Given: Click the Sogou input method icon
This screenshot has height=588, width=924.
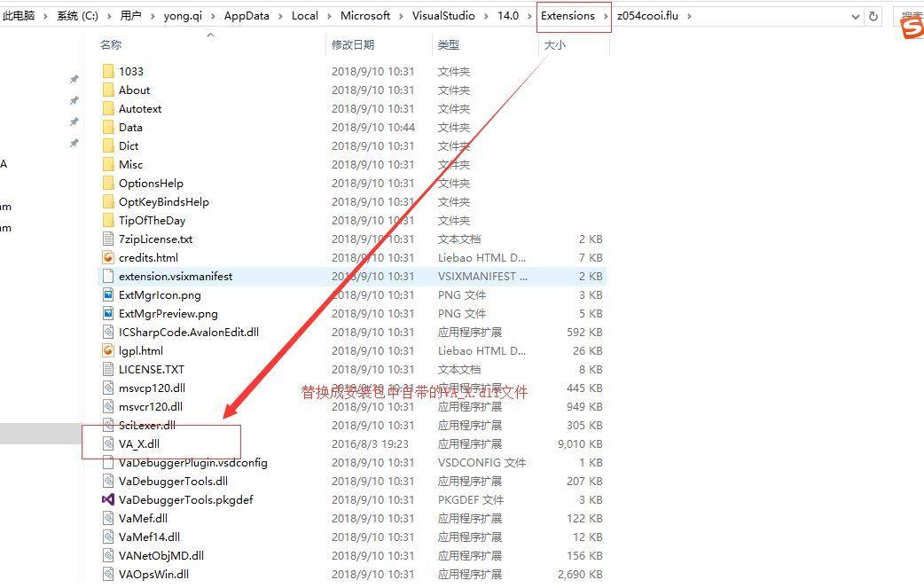Looking at the screenshot, I should pos(912,28).
